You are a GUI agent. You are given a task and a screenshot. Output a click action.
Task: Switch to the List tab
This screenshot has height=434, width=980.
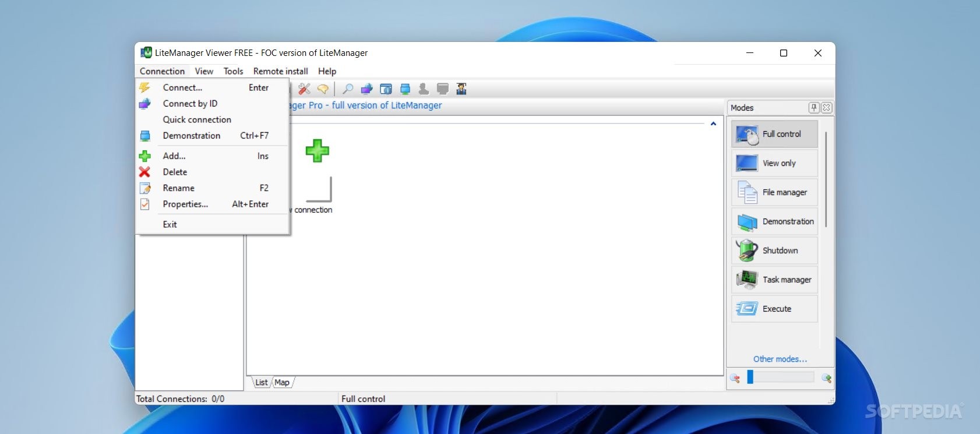point(262,383)
